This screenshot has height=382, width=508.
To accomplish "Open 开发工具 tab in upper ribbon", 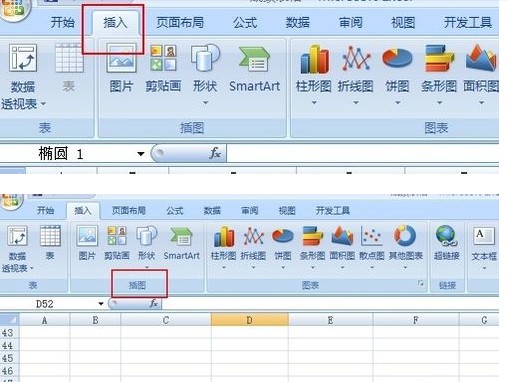I will [x=468, y=22].
